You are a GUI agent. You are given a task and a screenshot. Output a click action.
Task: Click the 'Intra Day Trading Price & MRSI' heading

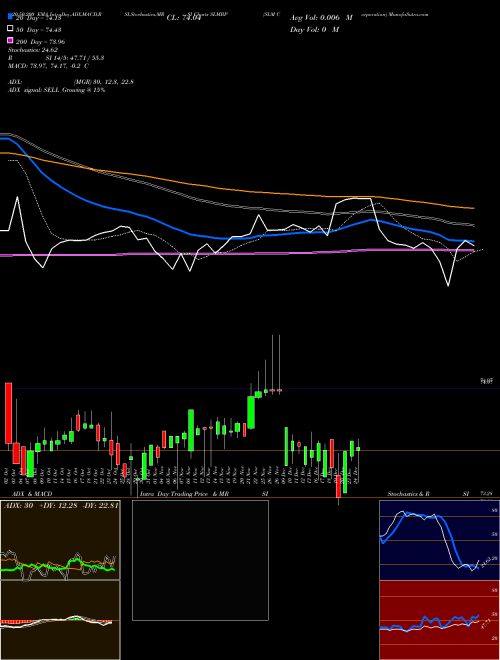point(204,493)
